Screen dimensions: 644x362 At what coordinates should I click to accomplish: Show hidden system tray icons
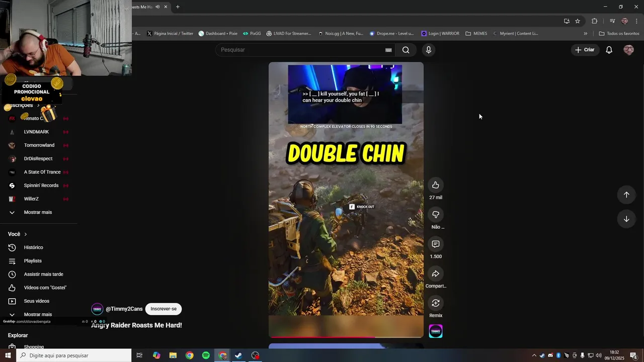[534, 355]
